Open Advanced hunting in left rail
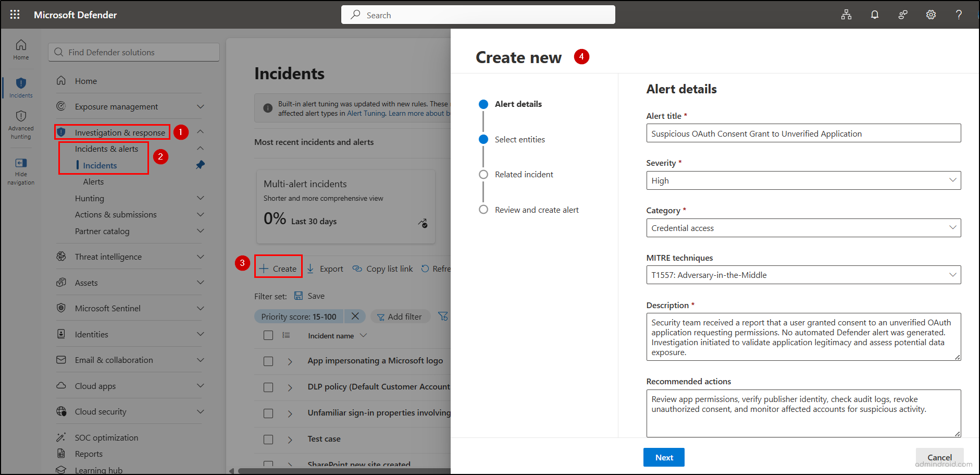 click(21, 125)
